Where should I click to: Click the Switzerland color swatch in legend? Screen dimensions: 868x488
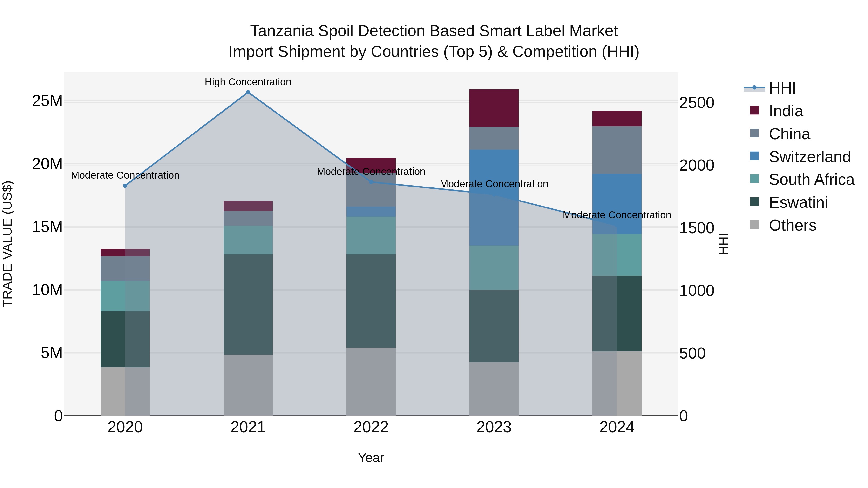pyautogui.click(x=754, y=156)
